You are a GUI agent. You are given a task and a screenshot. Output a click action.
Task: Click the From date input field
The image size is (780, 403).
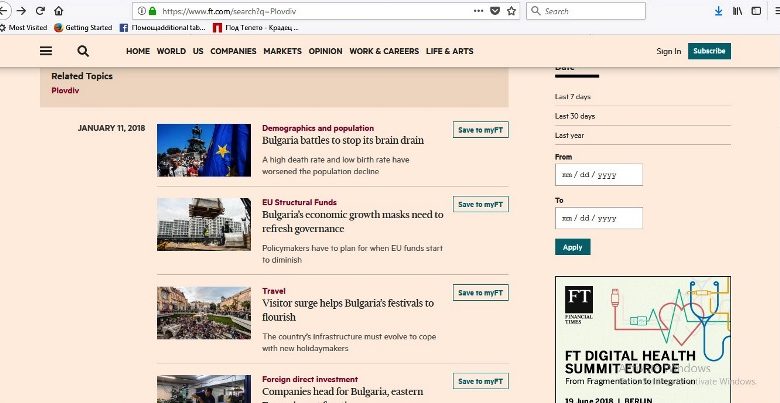[x=598, y=174]
